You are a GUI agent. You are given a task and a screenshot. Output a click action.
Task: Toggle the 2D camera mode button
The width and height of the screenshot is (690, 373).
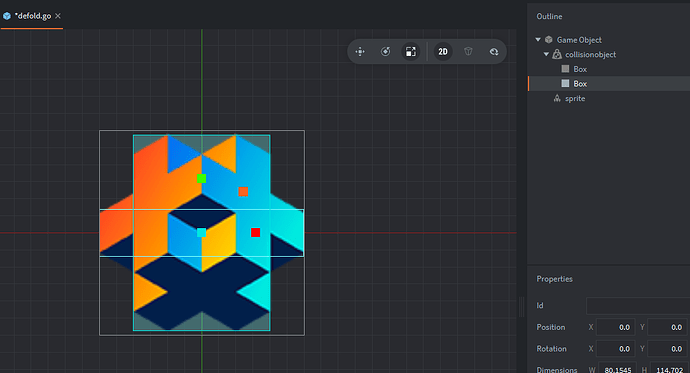(443, 52)
